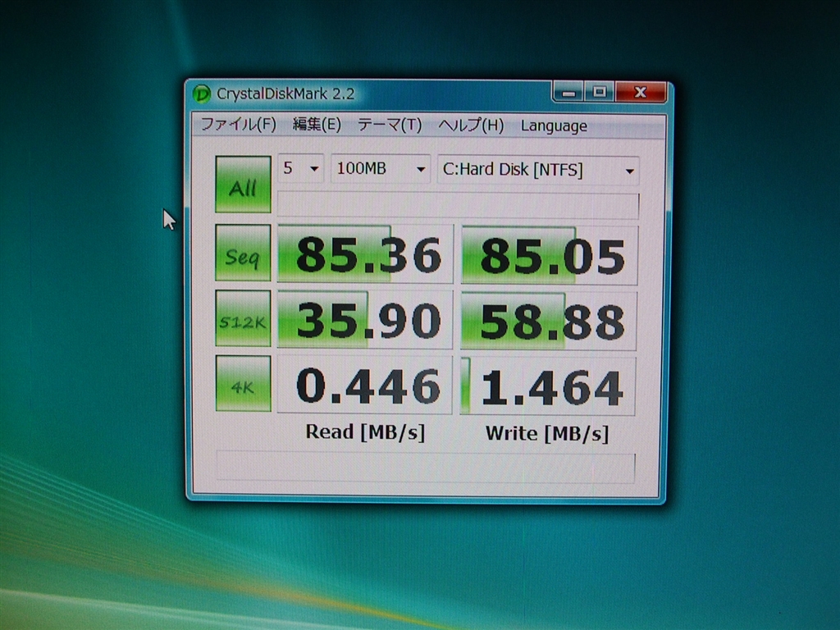Click the CrystalDiskMark 2.2 title text
The height and width of the screenshot is (630, 840).
pyautogui.click(x=285, y=94)
